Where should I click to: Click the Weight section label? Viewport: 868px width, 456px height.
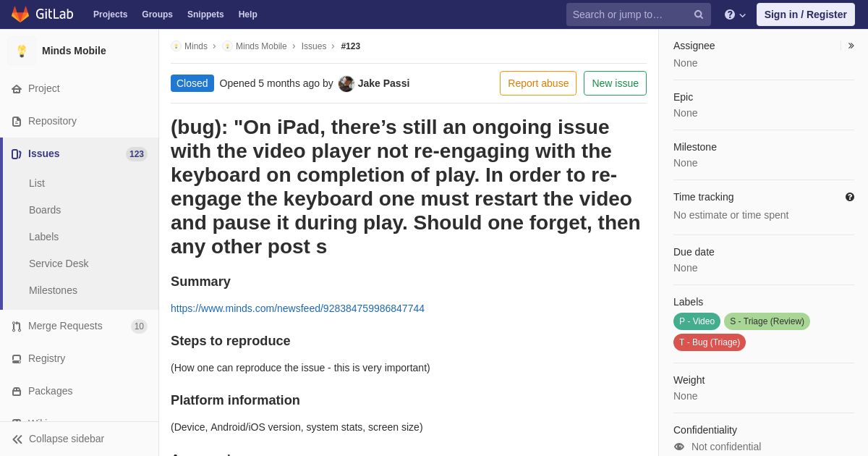[689, 380]
